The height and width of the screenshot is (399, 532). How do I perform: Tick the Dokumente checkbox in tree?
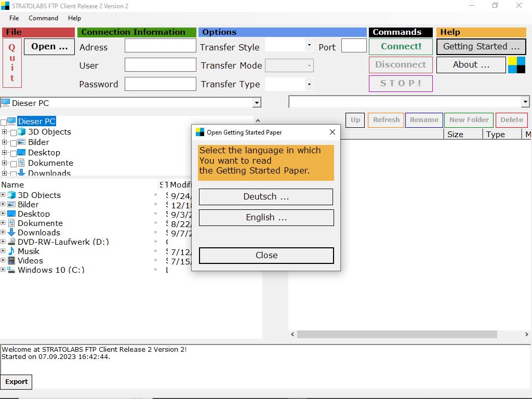(14, 164)
